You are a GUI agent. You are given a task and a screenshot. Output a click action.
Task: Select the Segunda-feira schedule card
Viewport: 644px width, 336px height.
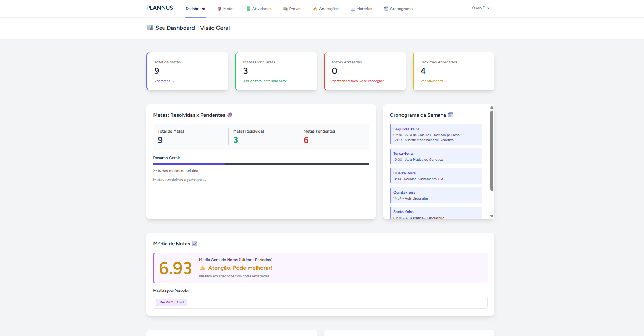[436, 134]
